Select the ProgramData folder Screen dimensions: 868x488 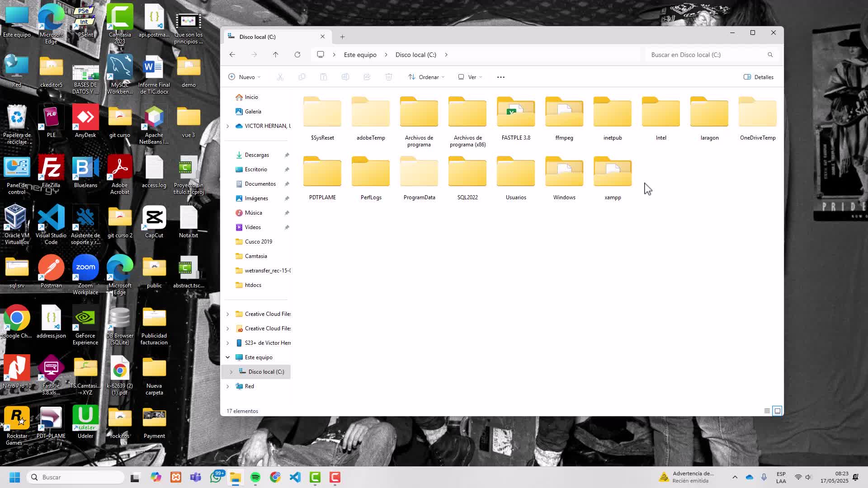(419, 178)
